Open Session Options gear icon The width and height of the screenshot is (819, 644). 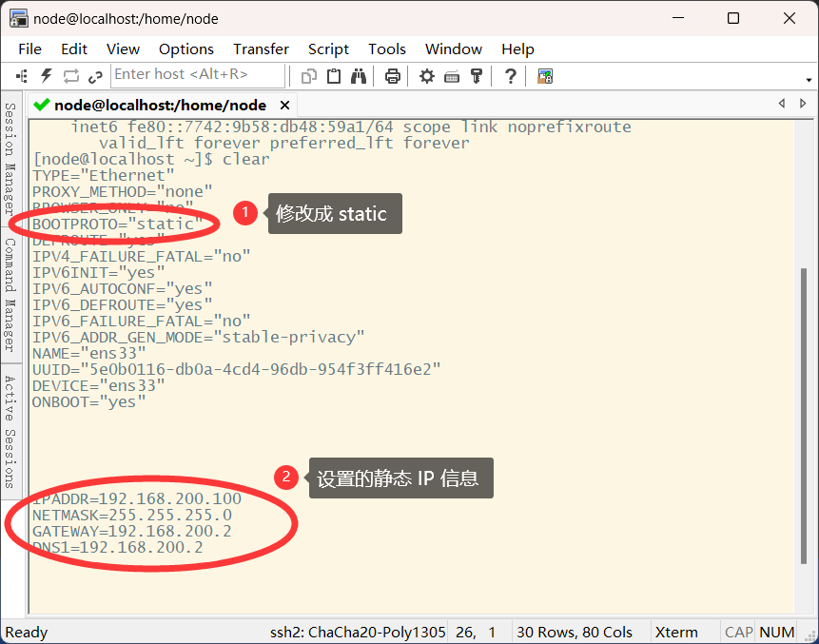[427, 76]
